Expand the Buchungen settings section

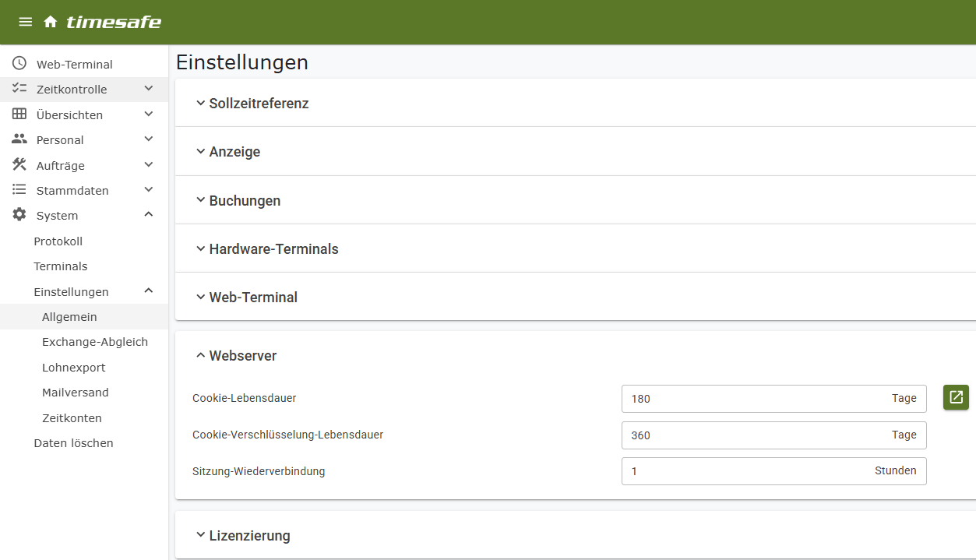[245, 201]
